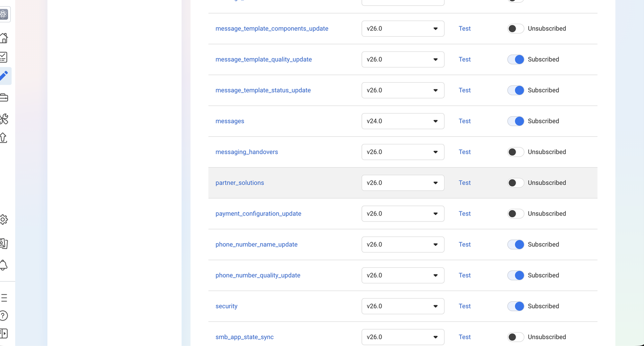Open the checklist icon in sidebar
644x346 pixels.
(x=4, y=57)
